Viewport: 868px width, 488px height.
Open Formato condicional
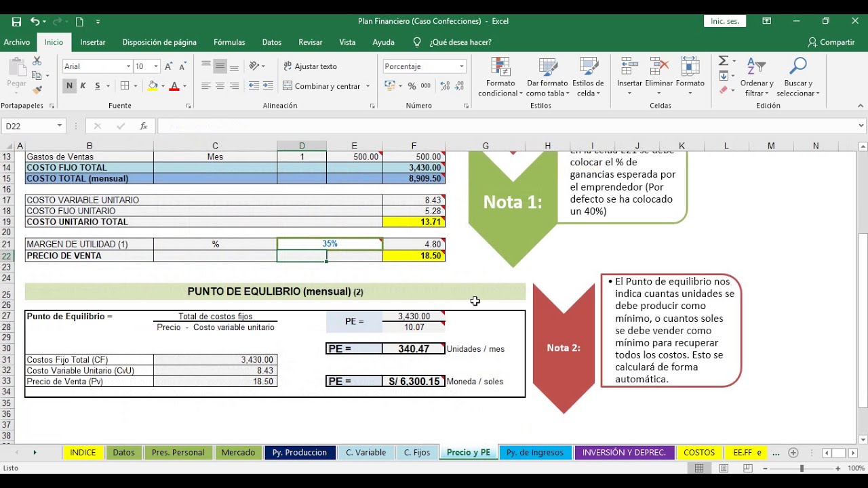(500, 77)
